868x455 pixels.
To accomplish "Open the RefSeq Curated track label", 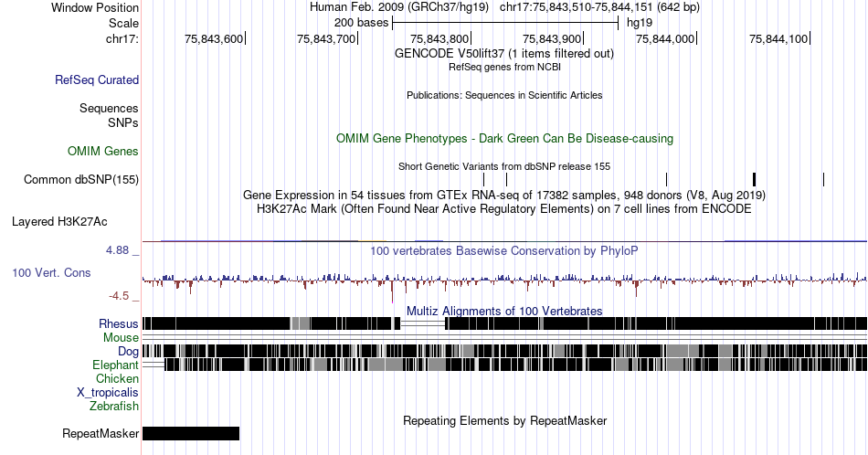I will pyautogui.click(x=97, y=79).
